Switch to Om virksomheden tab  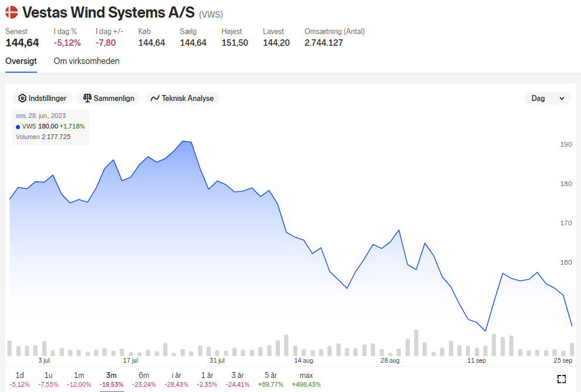86,61
